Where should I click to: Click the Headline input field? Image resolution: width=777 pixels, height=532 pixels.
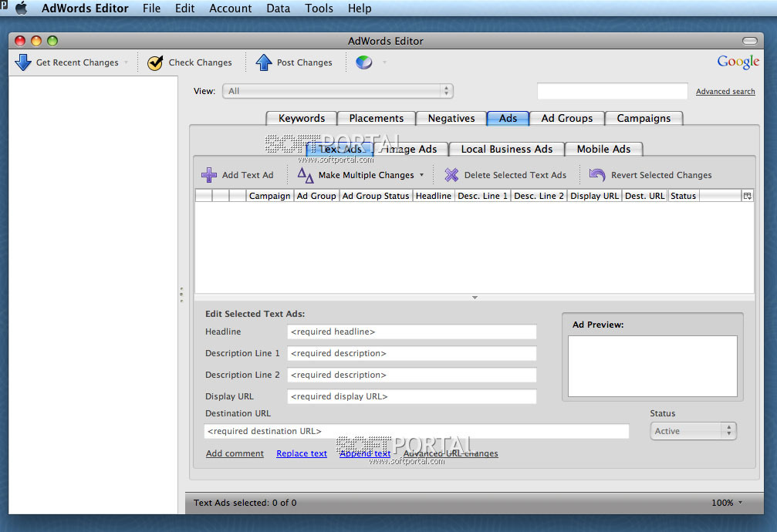click(x=412, y=332)
